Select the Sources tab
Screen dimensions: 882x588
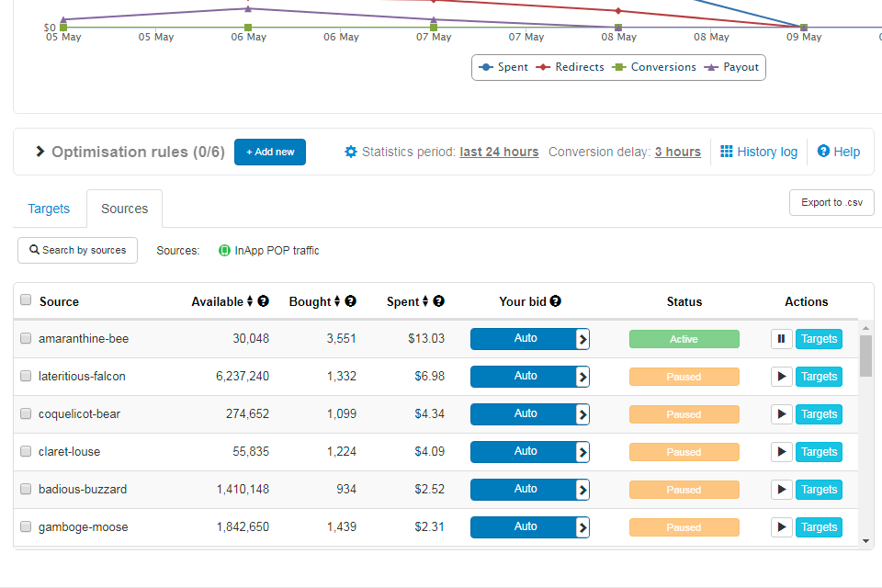(x=125, y=209)
